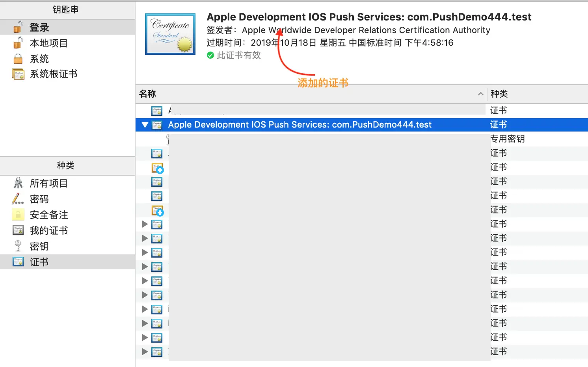Click the 此证书有效 status text
Viewport: 588px width, 367px height.
(x=239, y=56)
